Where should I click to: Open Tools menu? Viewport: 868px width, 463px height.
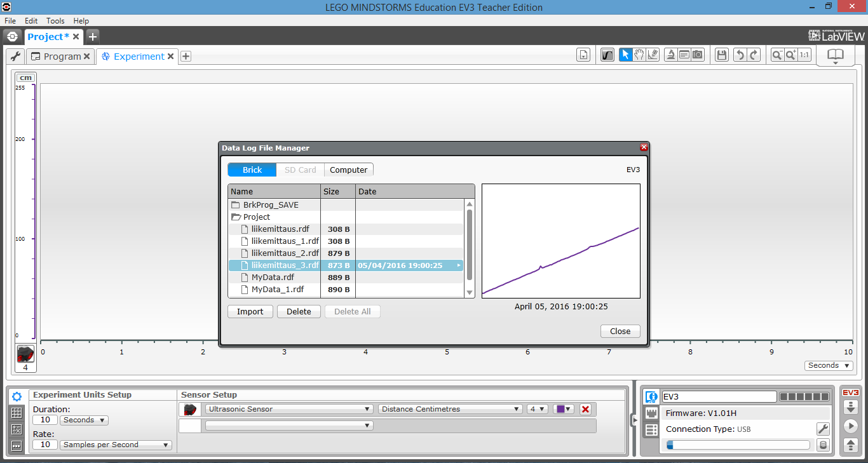(x=55, y=21)
